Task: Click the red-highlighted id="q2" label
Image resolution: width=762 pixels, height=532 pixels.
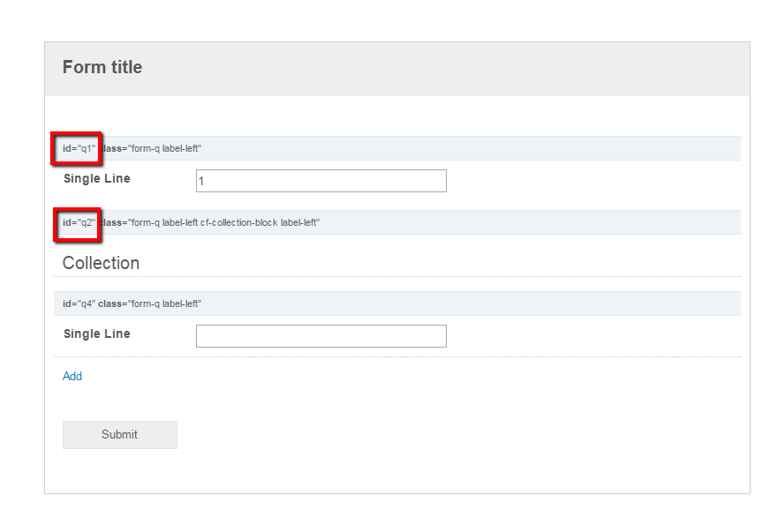Action: pyautogui.click(x=79, y=223)
